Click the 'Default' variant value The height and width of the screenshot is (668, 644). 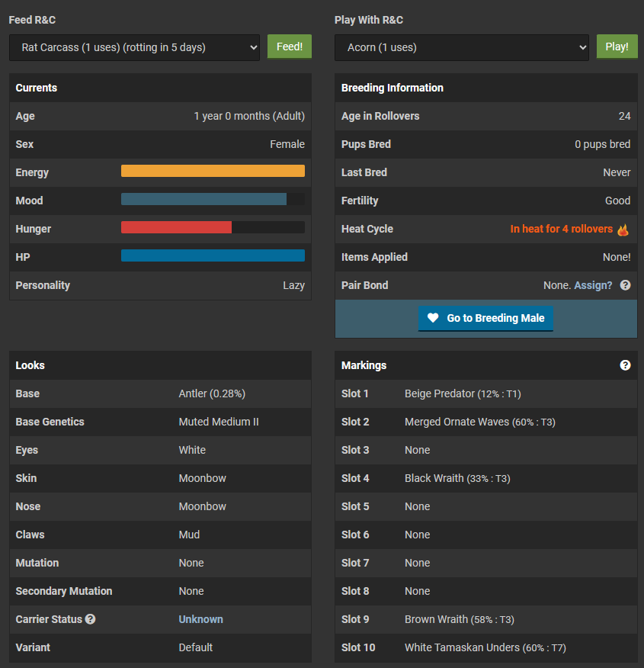[195, 647]
